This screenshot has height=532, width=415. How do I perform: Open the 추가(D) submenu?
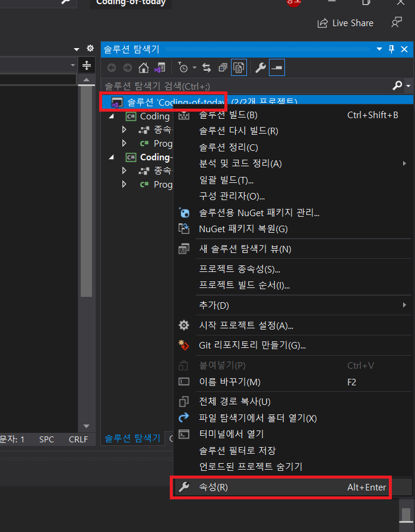[x=293, y=305]
